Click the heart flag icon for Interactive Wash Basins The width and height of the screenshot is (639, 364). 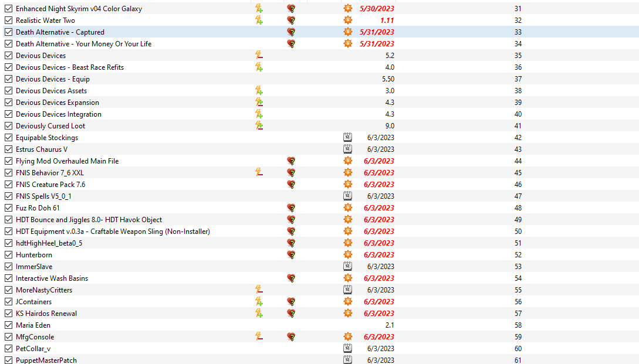[x=291, y=278]
